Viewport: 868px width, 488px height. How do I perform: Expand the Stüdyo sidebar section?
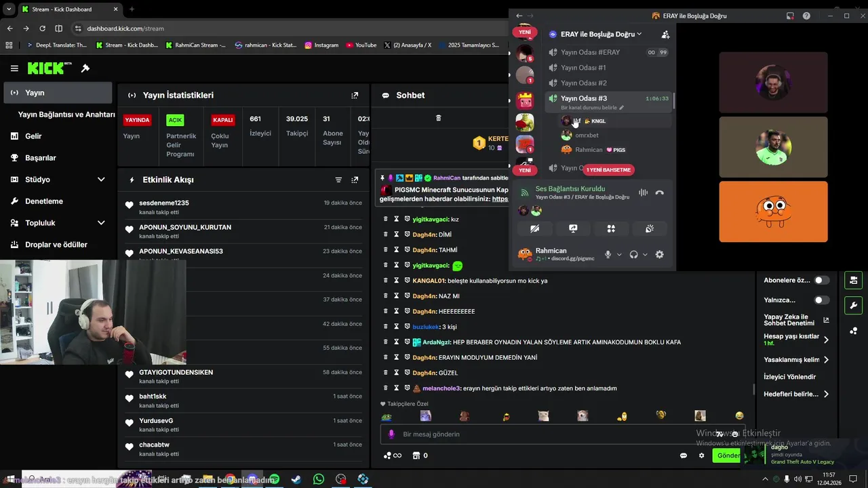[101, 180]
